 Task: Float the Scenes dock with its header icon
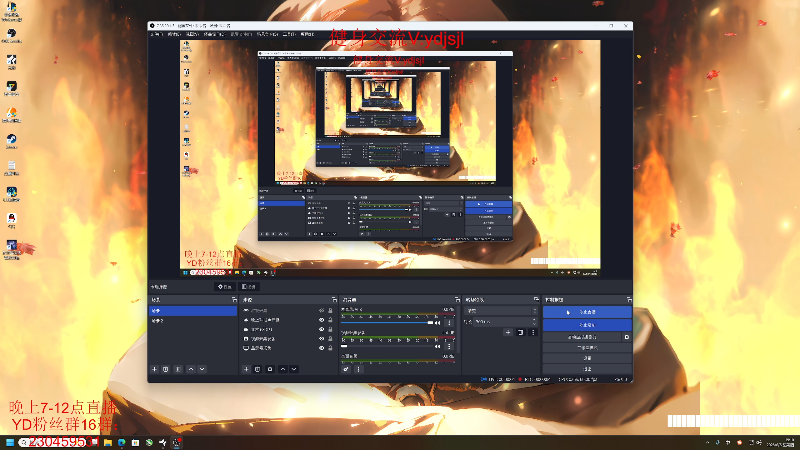pyautogui.click(x=234, y=299)
